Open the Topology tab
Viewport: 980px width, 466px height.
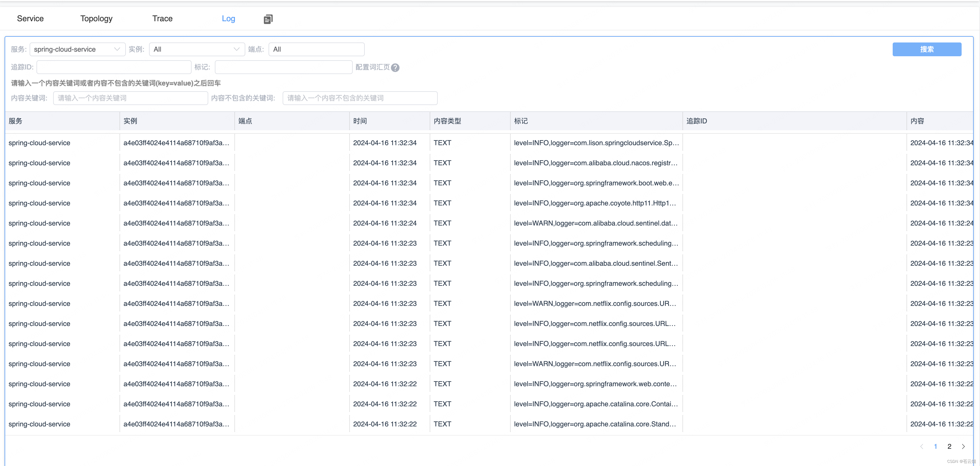pos(96,19)
